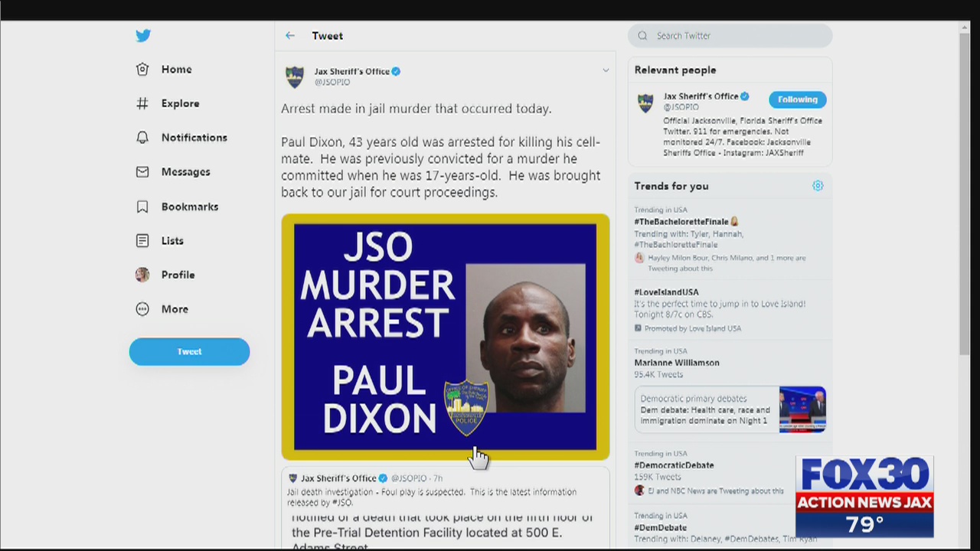Open the Notifications bell icon
This screenshot has height=551, width=980.
(x=142, y=138)
